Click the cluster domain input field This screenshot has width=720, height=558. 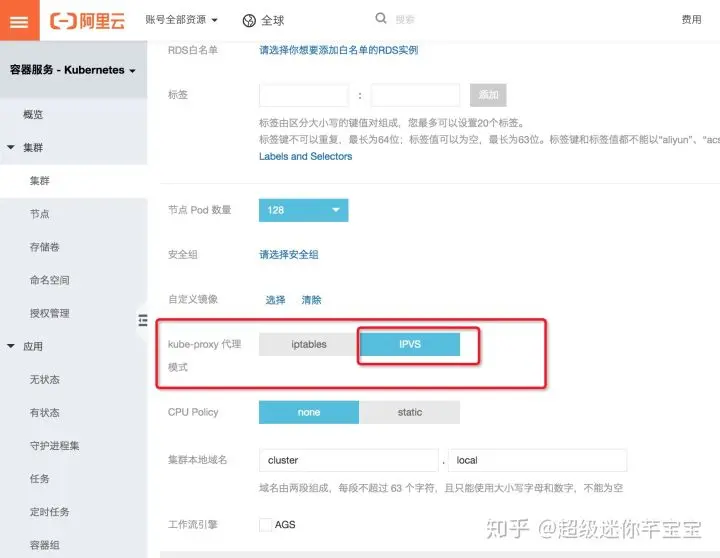pyautogui.click(x=349, y=460)
